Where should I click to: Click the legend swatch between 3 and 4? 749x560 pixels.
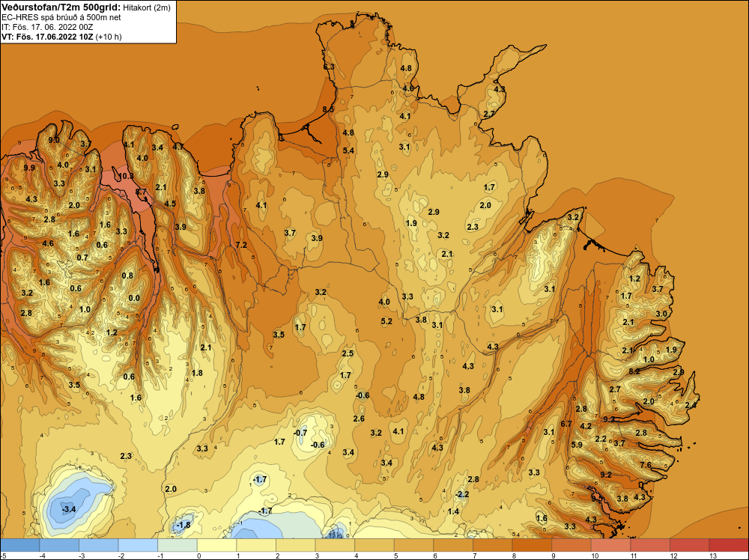click(335, 545)
